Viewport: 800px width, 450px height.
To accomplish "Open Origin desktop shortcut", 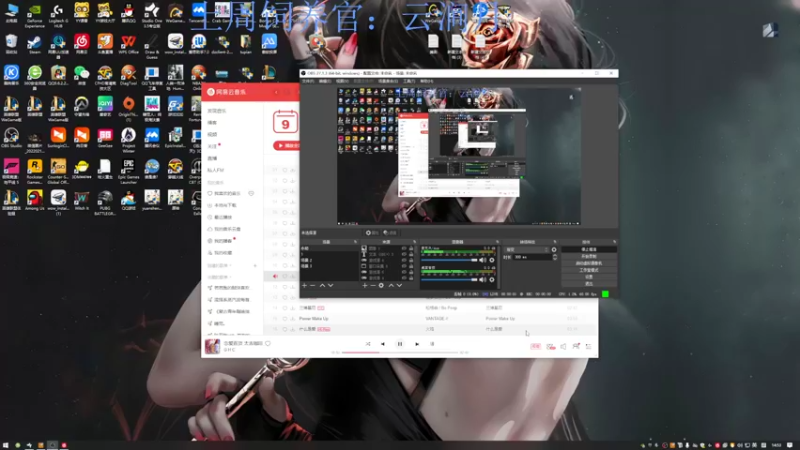I will point(128,107).
